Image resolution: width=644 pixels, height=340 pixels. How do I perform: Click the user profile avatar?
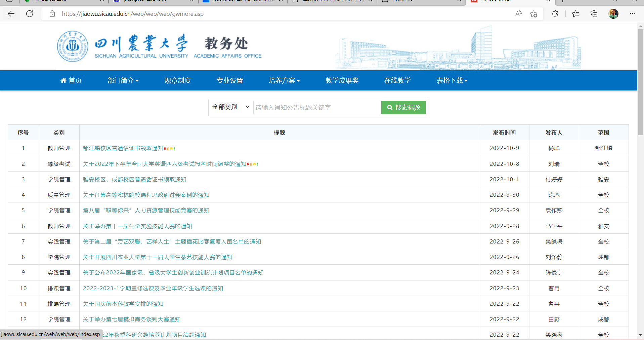613,14
